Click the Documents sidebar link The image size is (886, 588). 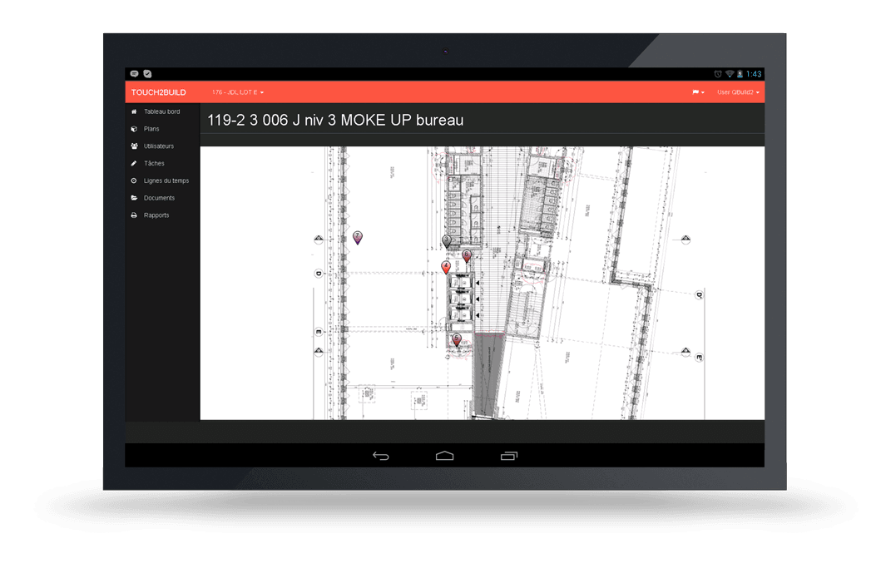point(161,198)
